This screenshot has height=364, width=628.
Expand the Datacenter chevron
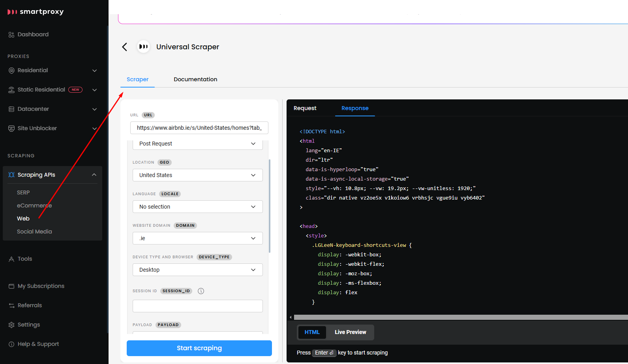click(x=94, y=109)
